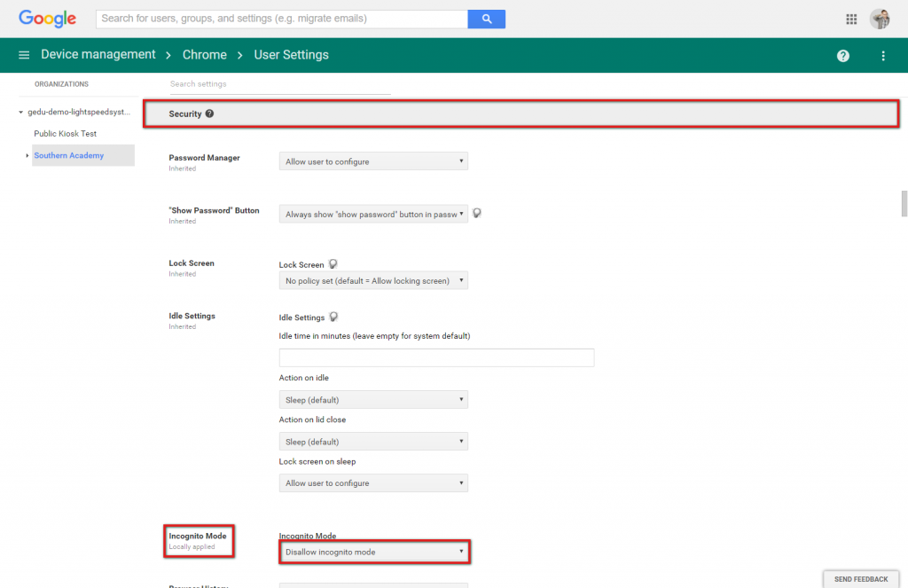Click the Lock Screen setting label on left
This screenshot has height=588, width=908.
192,263
